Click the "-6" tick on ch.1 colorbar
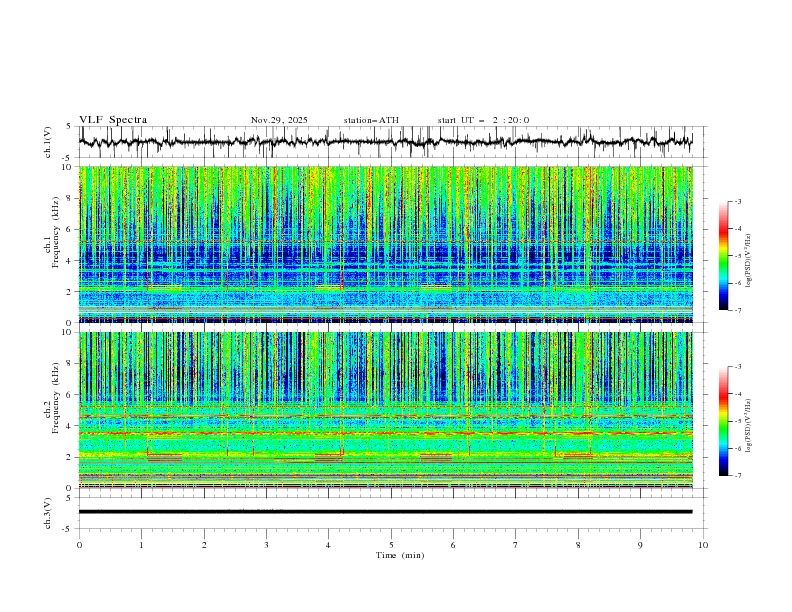Viewport: 792px width, 612px height. 737,283
